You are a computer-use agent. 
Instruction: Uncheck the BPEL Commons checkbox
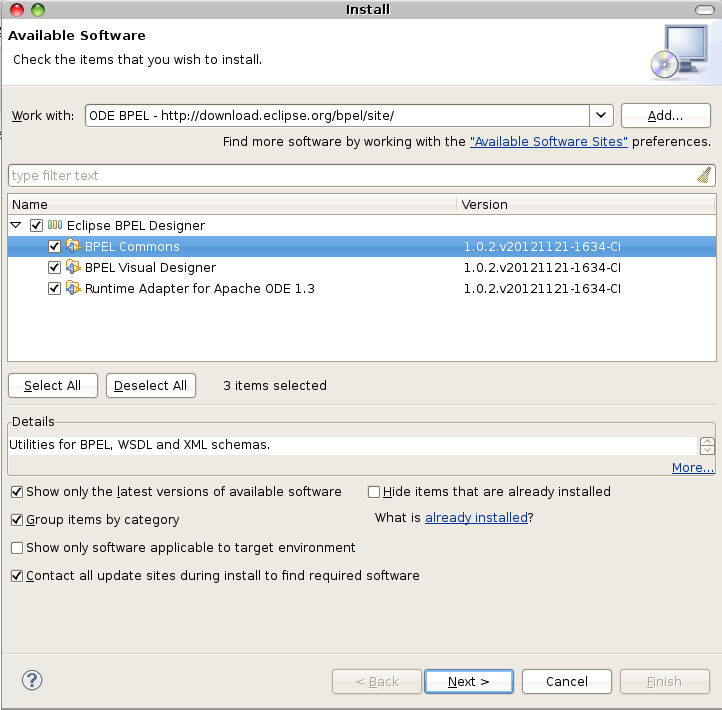tap(54, 246)
